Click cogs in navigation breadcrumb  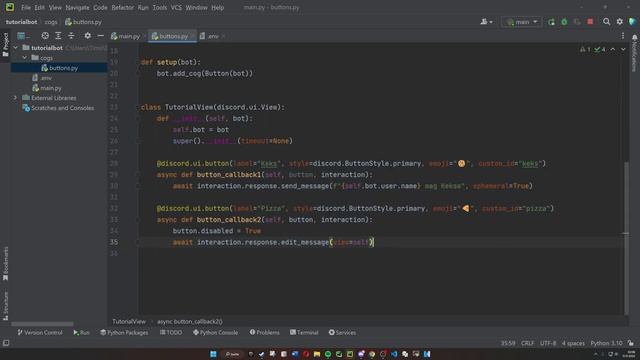[x=51, y=22]
